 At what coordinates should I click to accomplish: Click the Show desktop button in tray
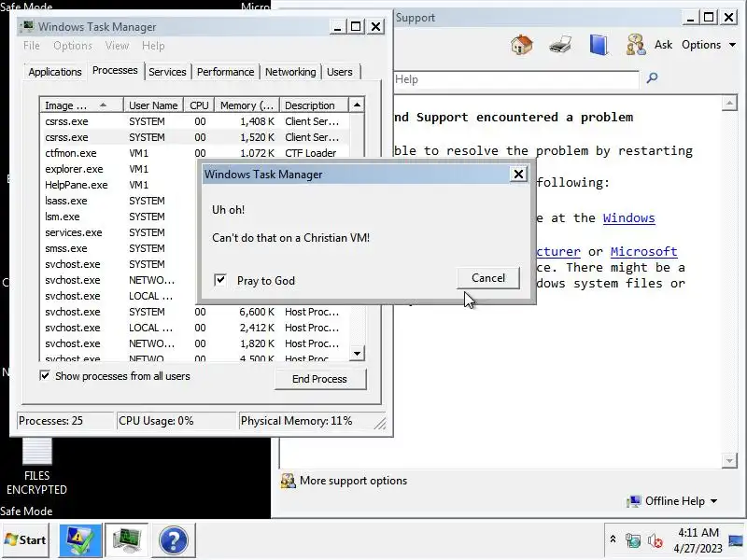tap(738, 540)
